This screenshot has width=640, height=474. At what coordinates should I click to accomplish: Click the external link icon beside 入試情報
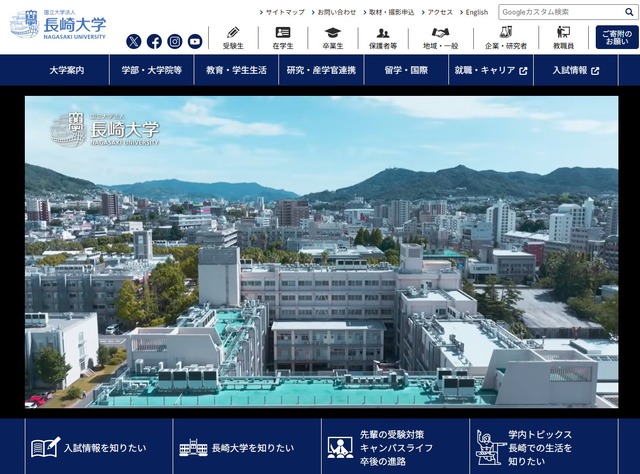point(595,71)
